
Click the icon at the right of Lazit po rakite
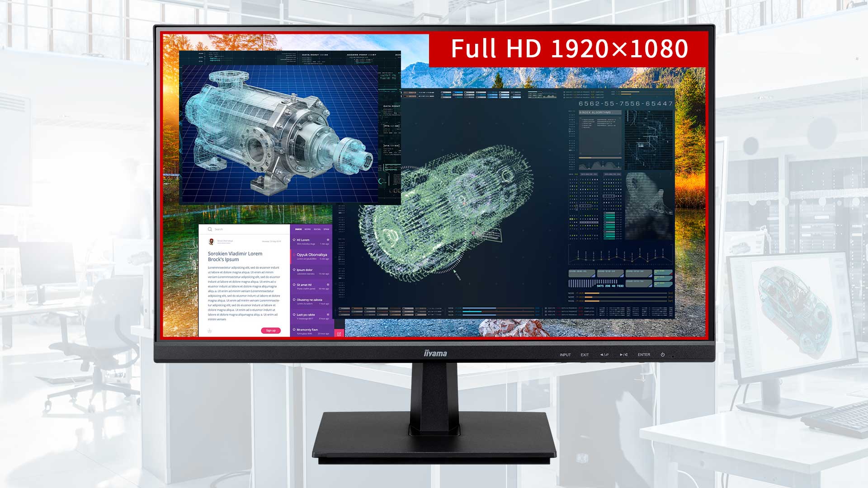point(327,314)
